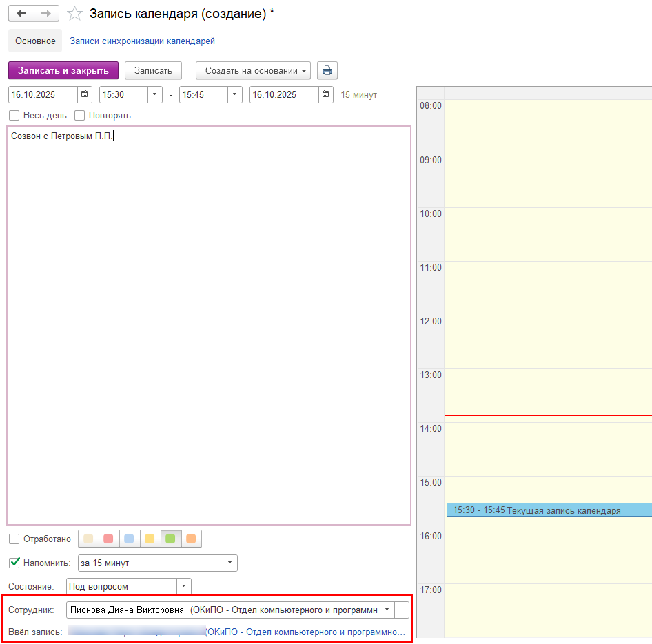This screenshot has height=644, width=652.
Task: Click the Записать button
Action: pos(153,71)
